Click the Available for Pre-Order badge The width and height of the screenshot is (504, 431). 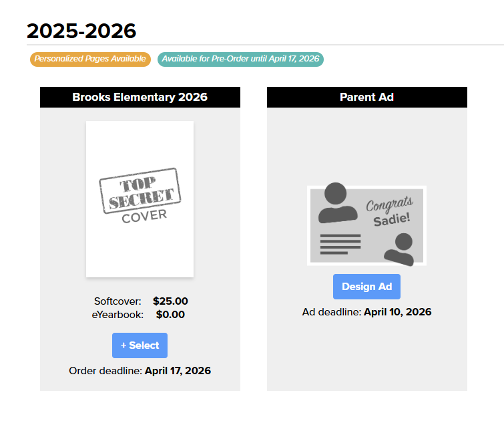tap(240, 59)
